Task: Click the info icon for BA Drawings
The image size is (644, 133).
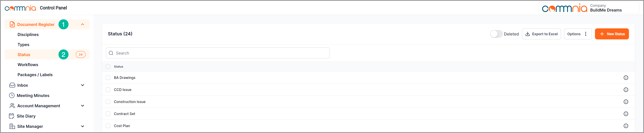Action: coord(626,78)
